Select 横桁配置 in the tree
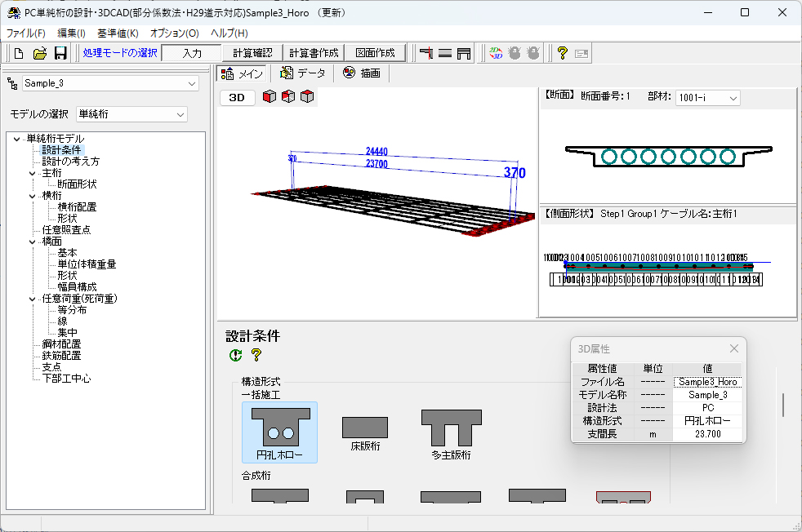The width and height of the screenshot is (802, 532). (77, 207)
